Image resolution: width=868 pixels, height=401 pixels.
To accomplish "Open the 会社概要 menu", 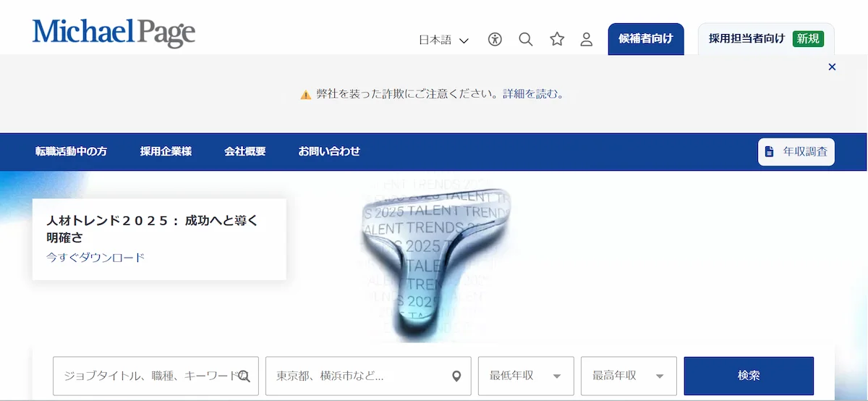I will pos(244,151).
